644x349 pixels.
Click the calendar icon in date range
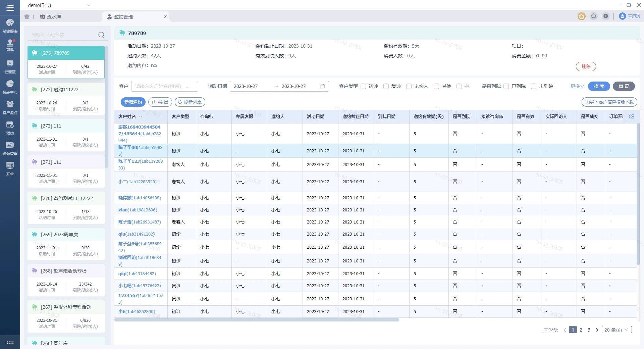[x=323, y=86]
